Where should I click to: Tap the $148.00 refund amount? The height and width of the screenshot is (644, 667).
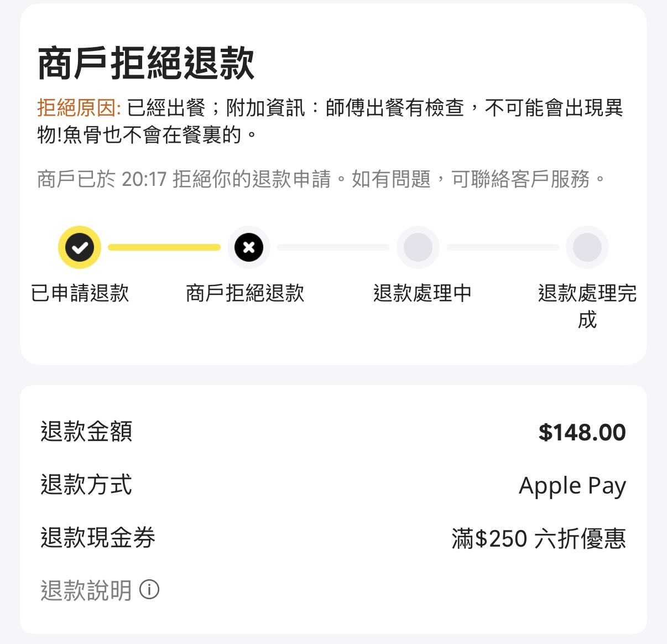(582, 433)
